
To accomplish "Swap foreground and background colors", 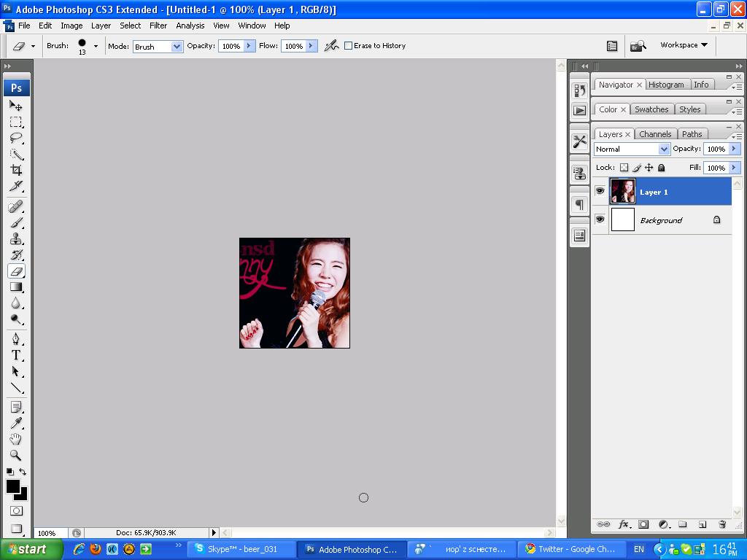I will (23, 472).
